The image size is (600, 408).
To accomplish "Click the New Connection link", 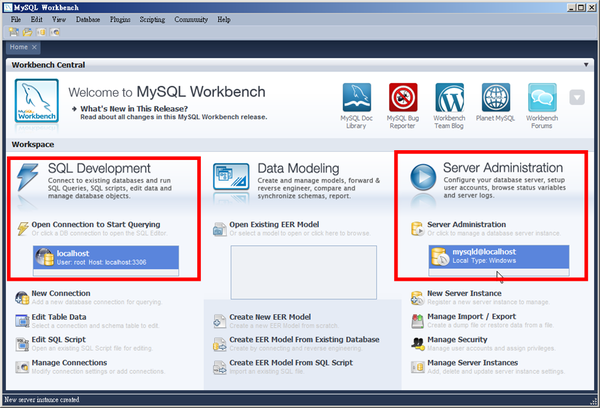I will pos(61,293).
